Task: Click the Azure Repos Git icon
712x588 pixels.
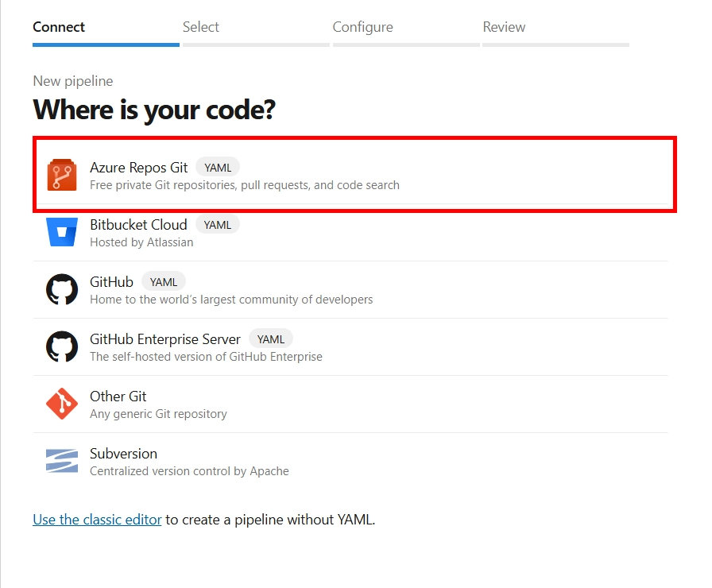Action: click(62, 175)
